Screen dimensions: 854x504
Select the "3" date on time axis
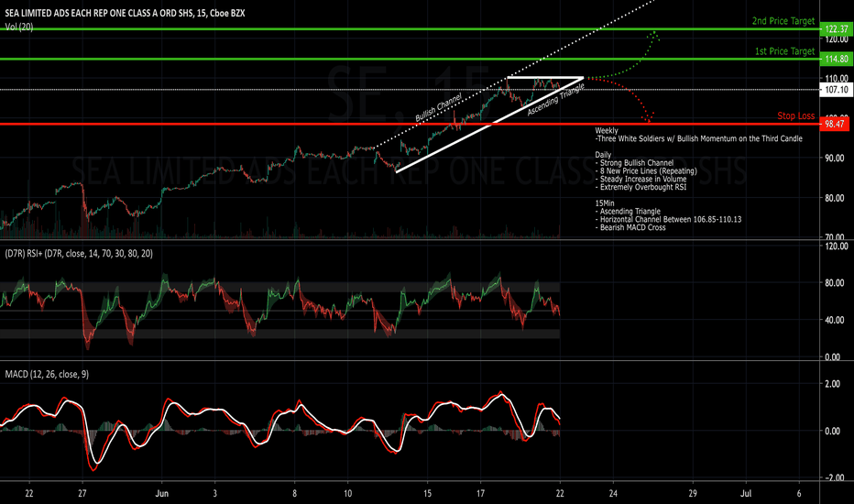(215, 494)
